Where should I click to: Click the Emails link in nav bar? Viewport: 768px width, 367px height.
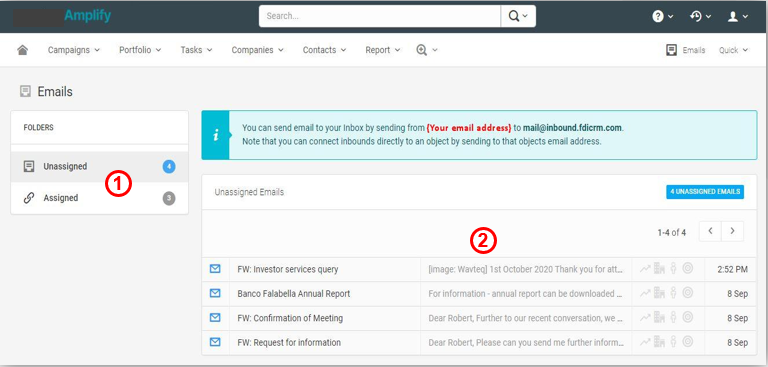(694, 50)
